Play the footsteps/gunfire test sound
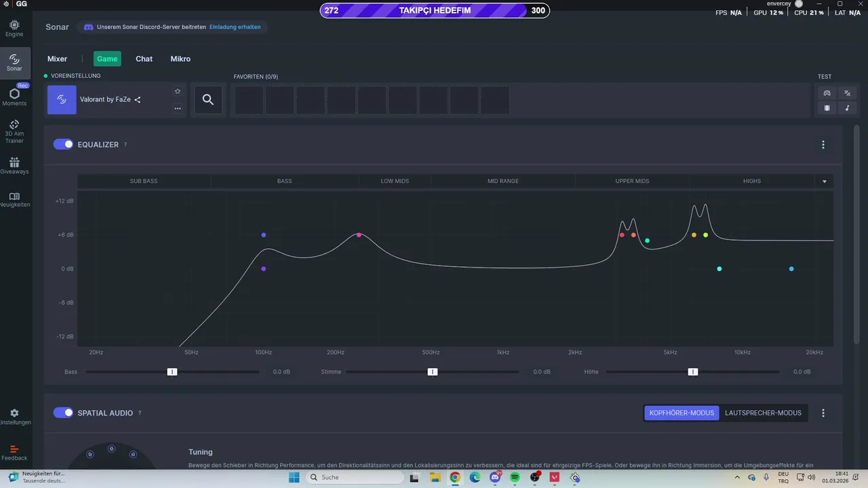This screenshot has height=488, width=868. coord(847,93)
